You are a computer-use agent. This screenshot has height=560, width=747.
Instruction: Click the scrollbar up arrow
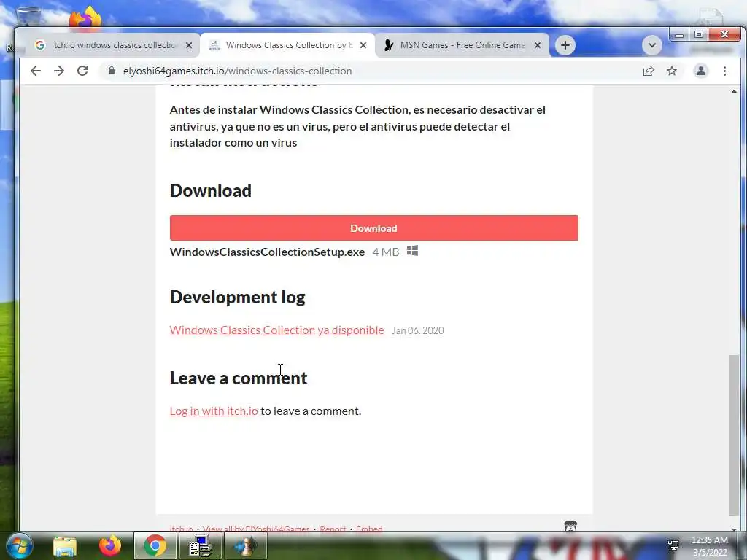(734, 91)
